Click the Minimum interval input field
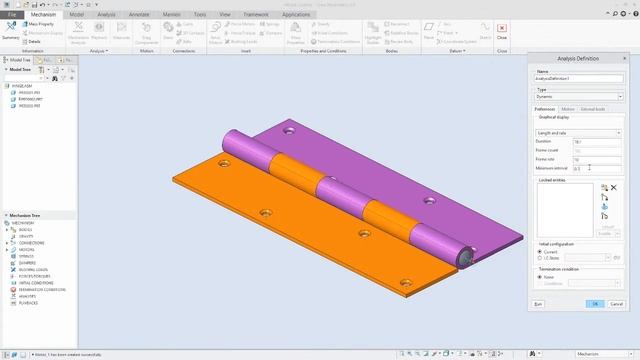The width and height of the screenshot is (640, 360). click(597, 169)
